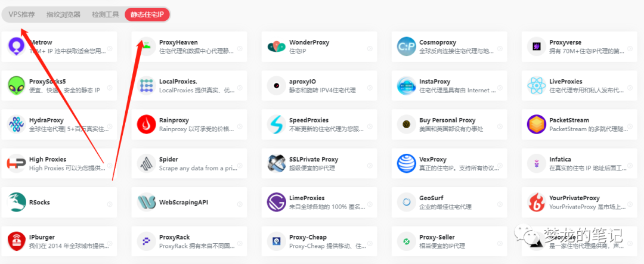Open the Proxy-Seller title link
Image resolution: width=644 pixels, height=264 pixels.
pyautogui.click(x=437, y=237)
